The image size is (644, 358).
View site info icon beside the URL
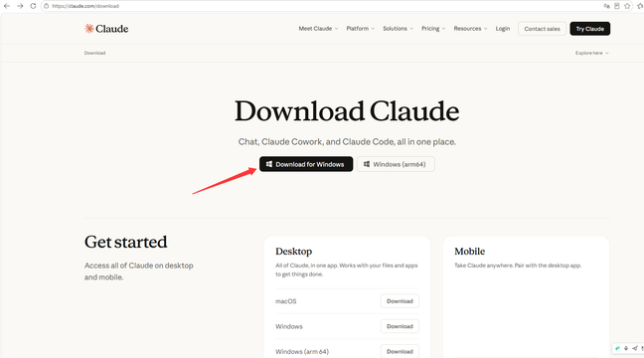tap(47, 6)
